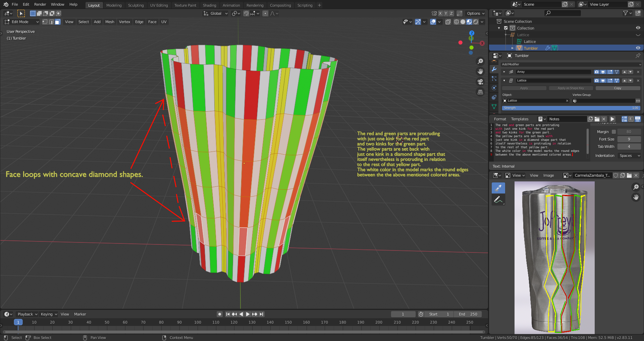This screenshot has width=644, height=341.
Task: Open the Mesh menu
Action: click(110, 22)
